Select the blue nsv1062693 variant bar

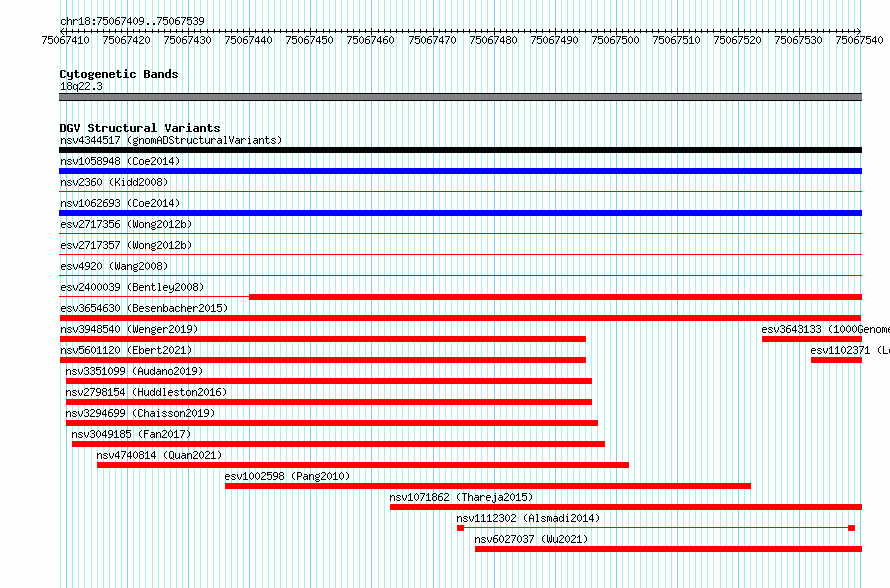[460, 213]
